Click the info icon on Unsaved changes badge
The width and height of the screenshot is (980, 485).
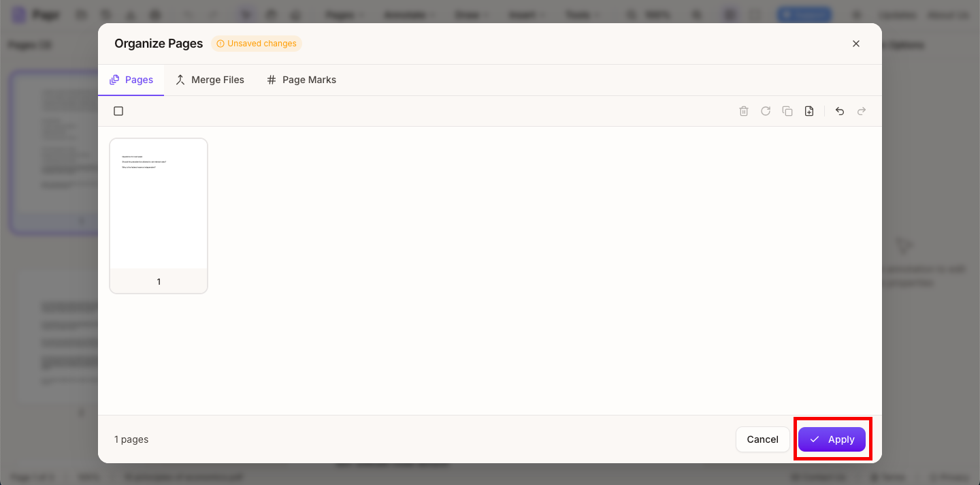[x=219, y=43]
